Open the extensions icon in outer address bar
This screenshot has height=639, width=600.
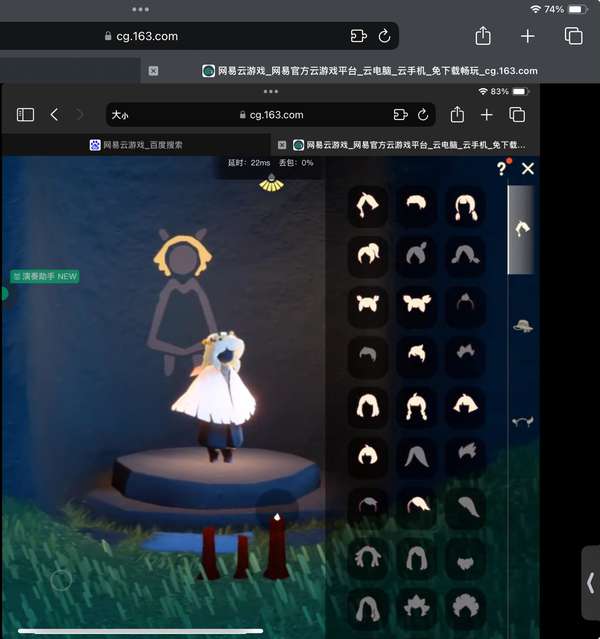(x=359, y=36)
